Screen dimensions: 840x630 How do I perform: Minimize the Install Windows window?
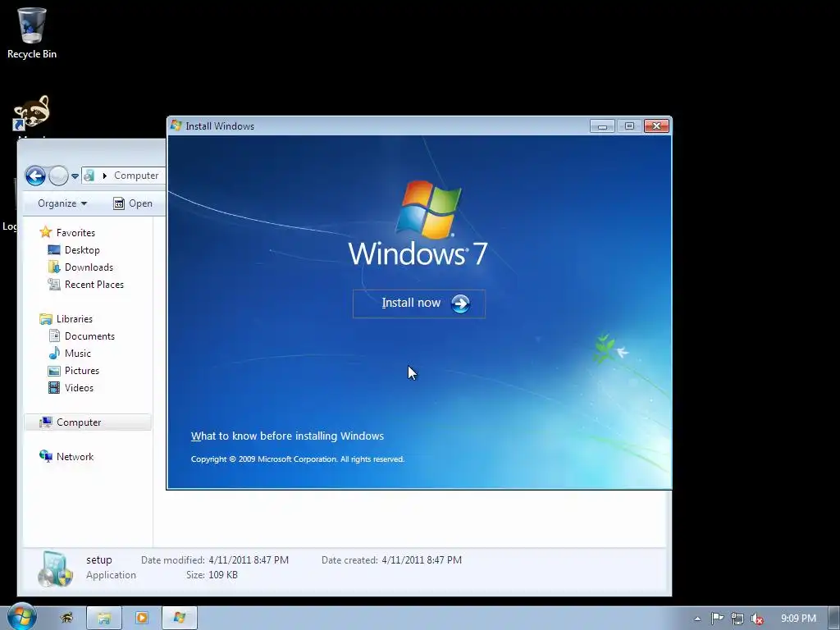tap(602, 126)
